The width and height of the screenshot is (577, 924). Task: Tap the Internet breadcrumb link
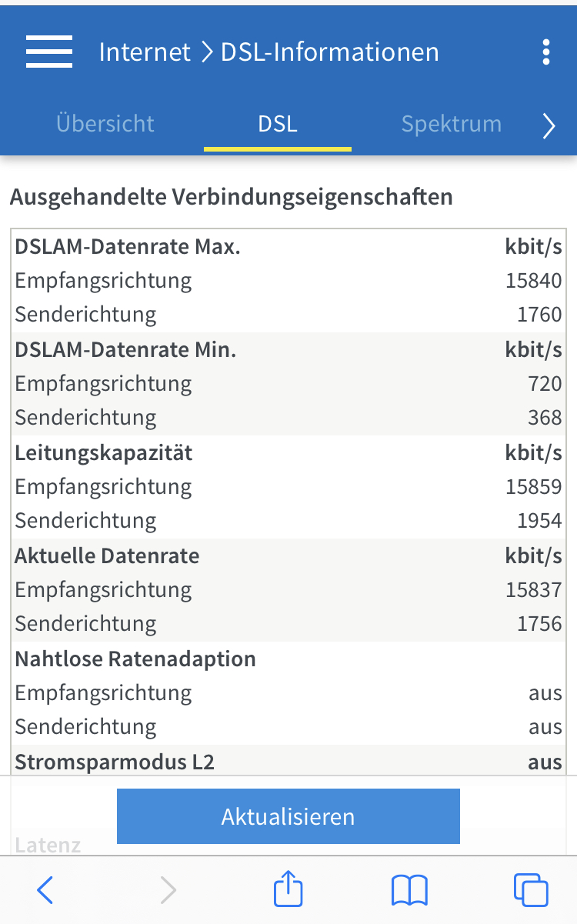click(x=145, y=52)
